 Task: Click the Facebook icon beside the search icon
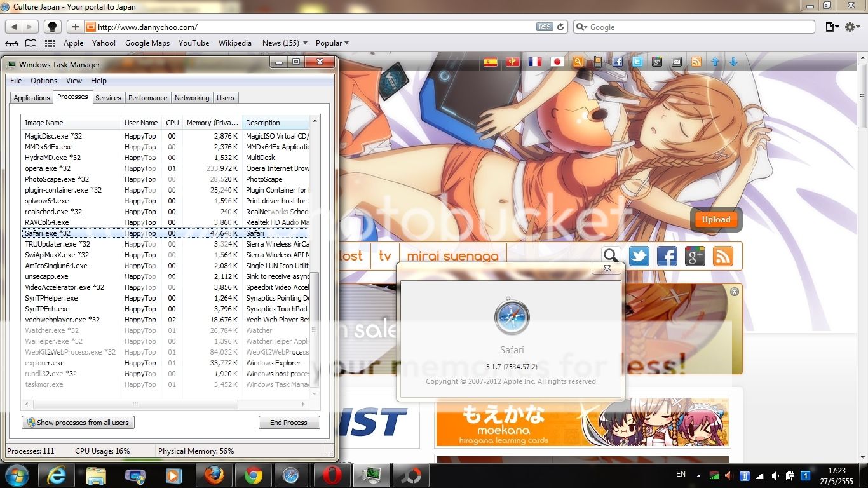[x=667, y=256]
